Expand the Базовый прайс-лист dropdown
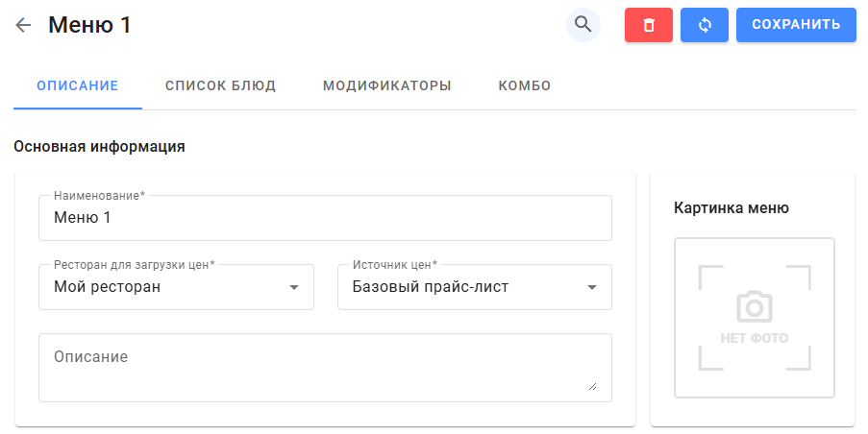The image size is (868, 434). tap(461, 287)
